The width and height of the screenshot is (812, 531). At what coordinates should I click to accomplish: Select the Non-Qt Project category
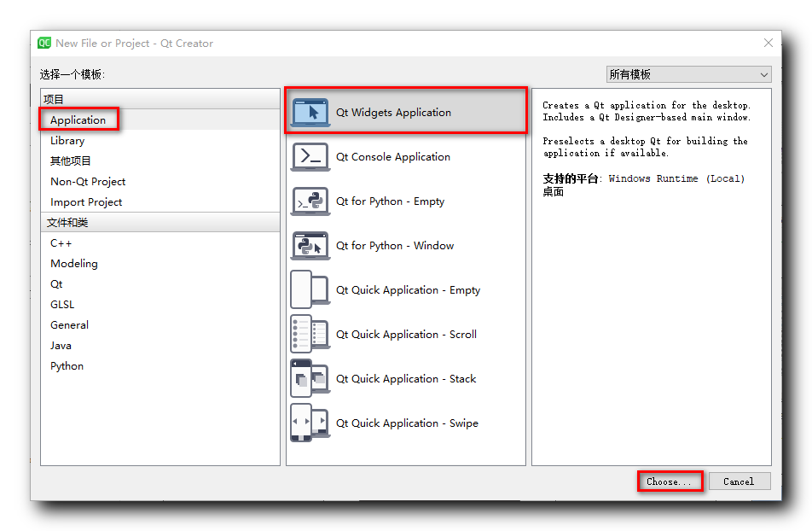[160, 182]
